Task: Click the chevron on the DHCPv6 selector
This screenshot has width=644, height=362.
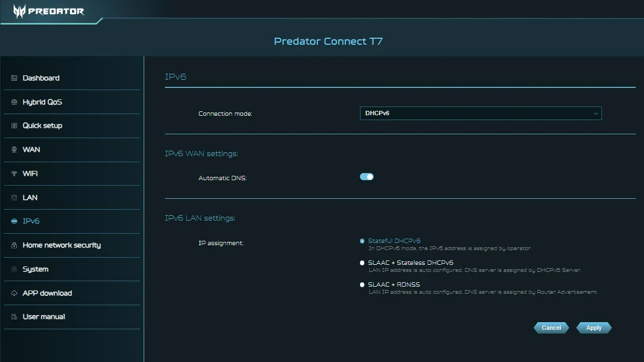Action: pos(595,113)
